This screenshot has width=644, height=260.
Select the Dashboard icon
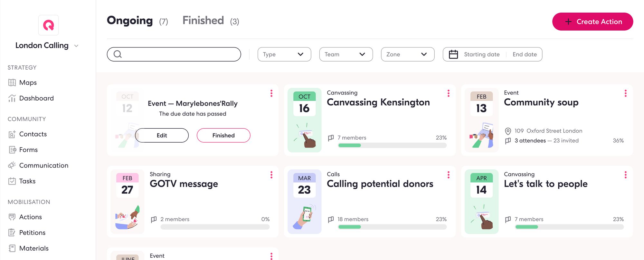(12, 98)
